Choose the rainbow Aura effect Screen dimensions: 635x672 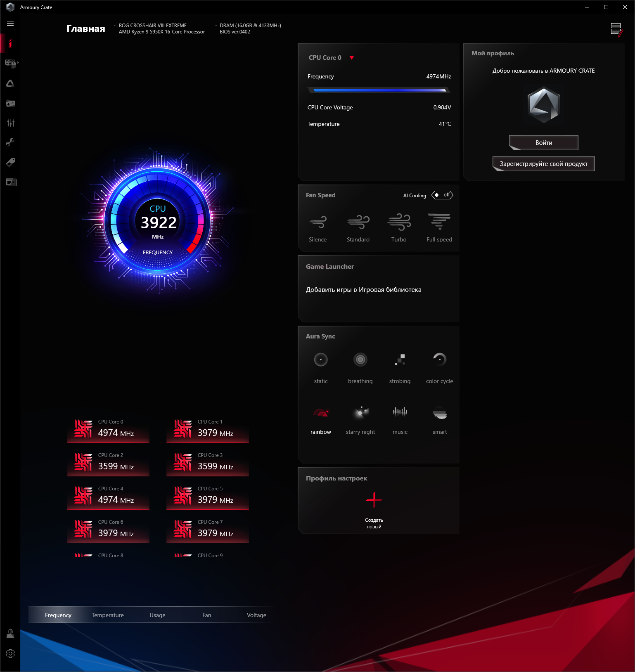[321, 420]
